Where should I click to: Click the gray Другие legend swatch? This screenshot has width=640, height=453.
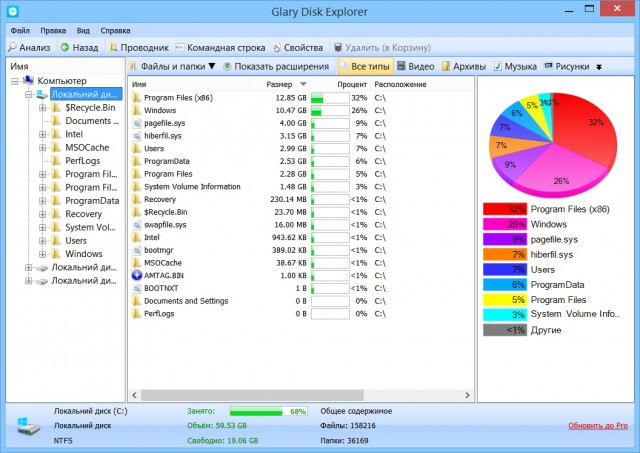tap(505, 330)
